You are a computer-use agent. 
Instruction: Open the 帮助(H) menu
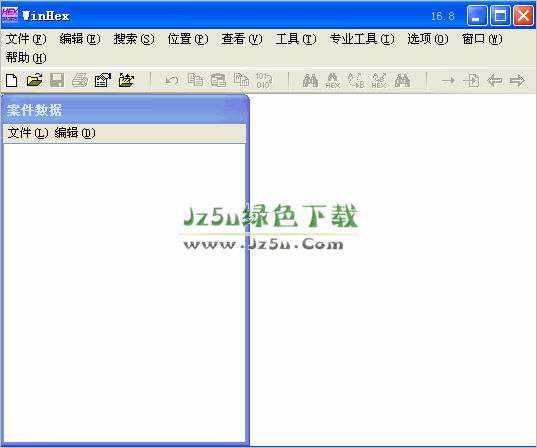(x=26, y=58)
